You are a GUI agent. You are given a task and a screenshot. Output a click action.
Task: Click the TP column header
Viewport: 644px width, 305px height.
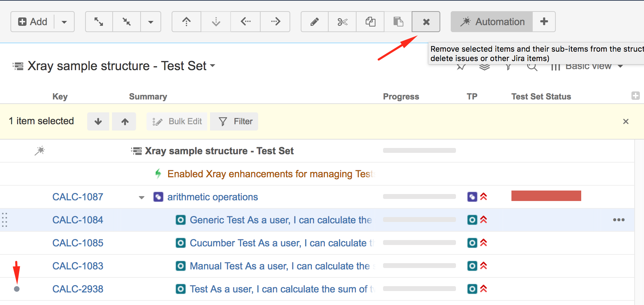tap(472, 97)
